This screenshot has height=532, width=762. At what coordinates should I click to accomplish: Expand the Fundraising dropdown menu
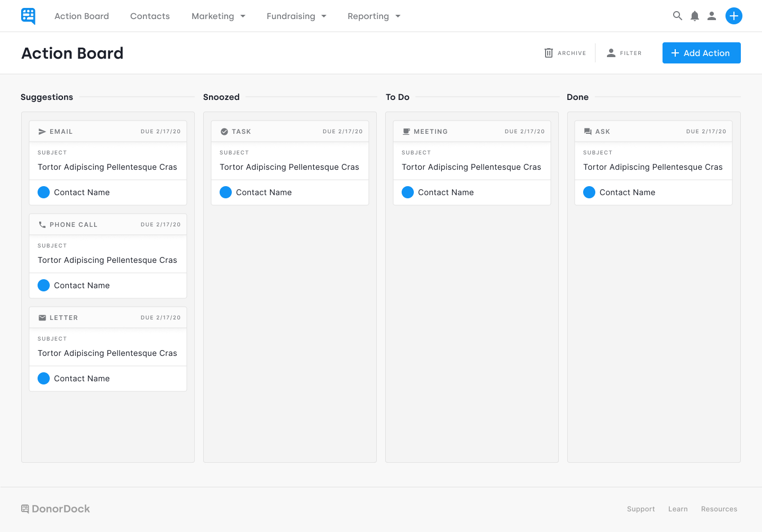[x=296, y=16]
